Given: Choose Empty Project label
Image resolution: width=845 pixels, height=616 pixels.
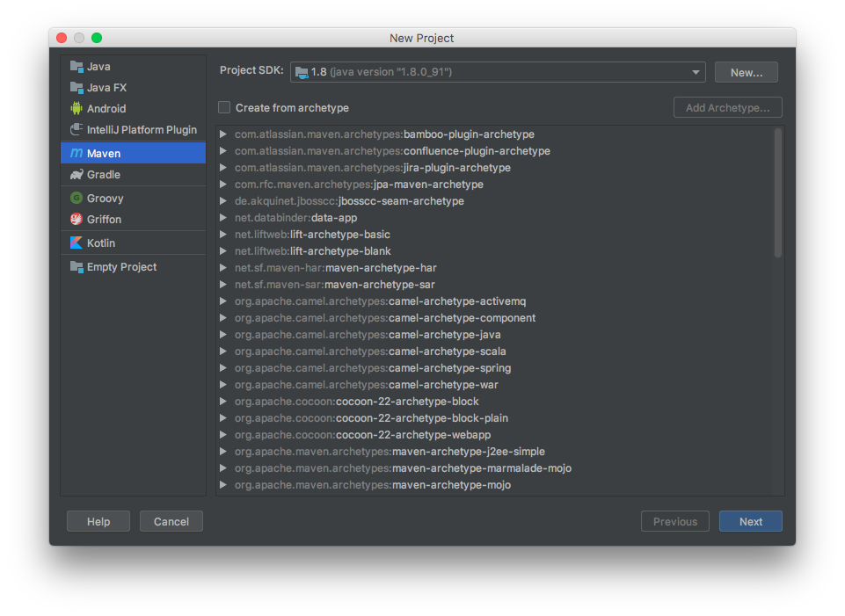Looking at the screenshot, I should pos(122,267).
